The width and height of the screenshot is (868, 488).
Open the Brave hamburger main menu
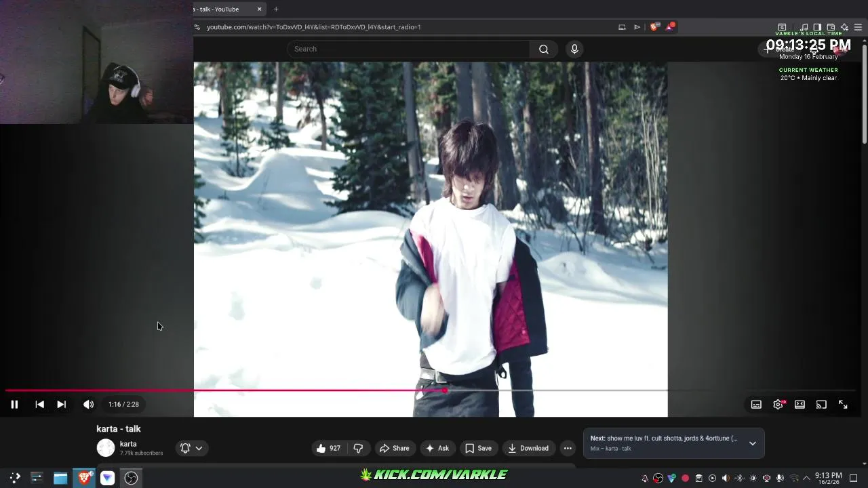(x=858, y=27)
